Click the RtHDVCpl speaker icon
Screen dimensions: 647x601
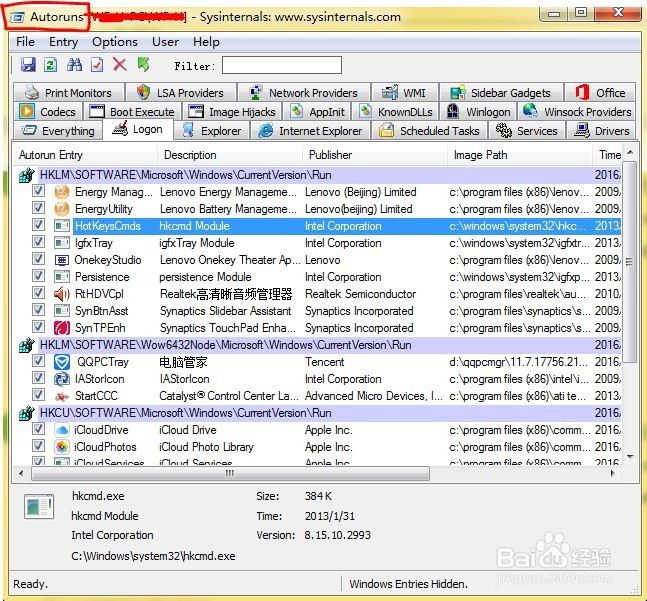coord(62,294)
